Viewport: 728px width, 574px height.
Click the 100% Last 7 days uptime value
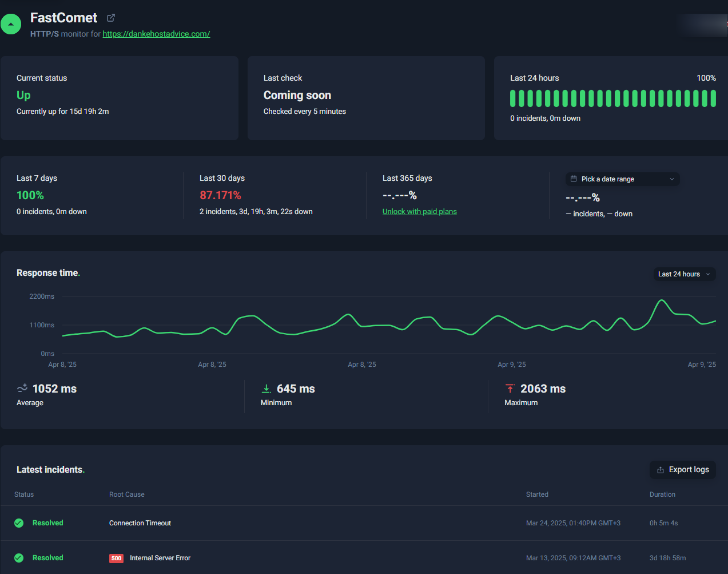click(x=30, y=195)
